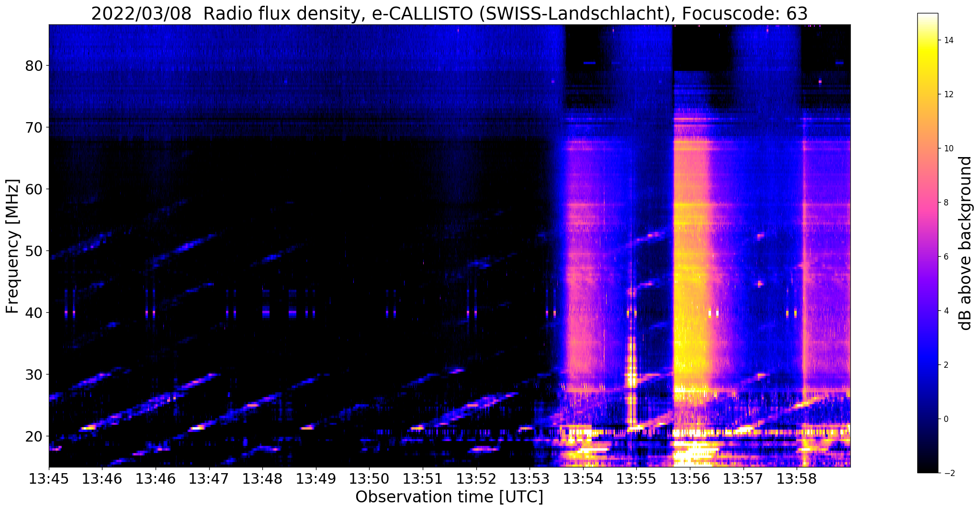Click the plot title mentioning e-CALLISTO

pos(449,14)
